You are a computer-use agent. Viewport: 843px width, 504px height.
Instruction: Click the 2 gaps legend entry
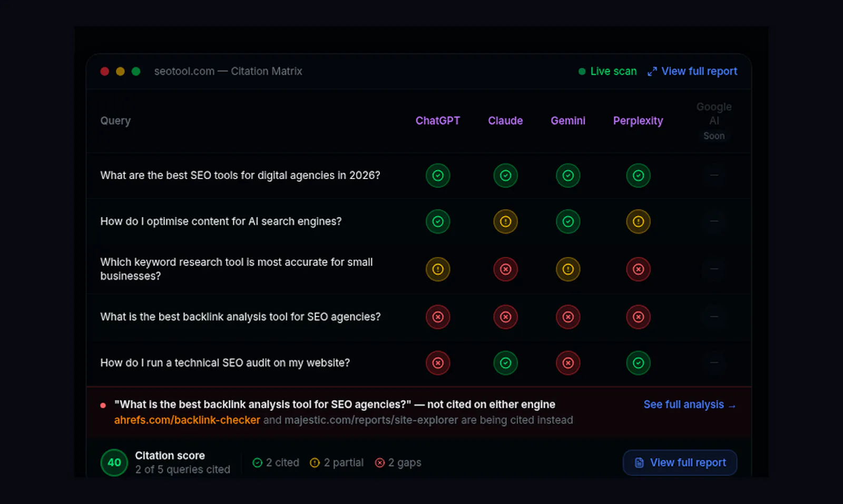click(398, 462)
